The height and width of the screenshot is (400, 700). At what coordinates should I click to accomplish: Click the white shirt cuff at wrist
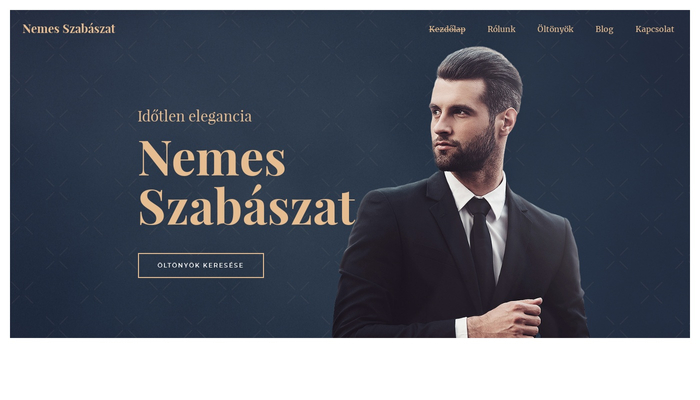click(461, 327)
